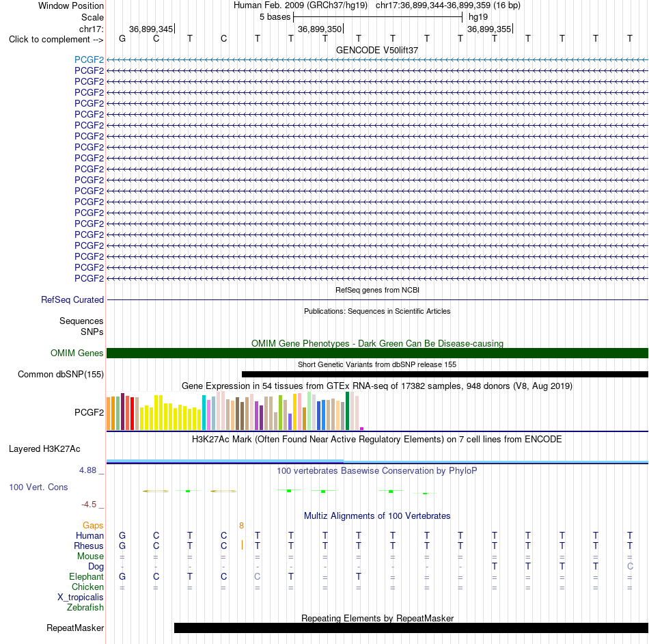
Task: Click the maroon bar in the GTEx chart
Action: pos(122,412)
